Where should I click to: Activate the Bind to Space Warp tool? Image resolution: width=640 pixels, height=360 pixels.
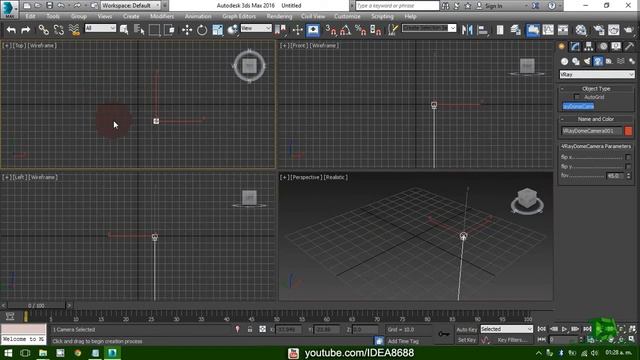pyautogui.click(x=74, y=30)
